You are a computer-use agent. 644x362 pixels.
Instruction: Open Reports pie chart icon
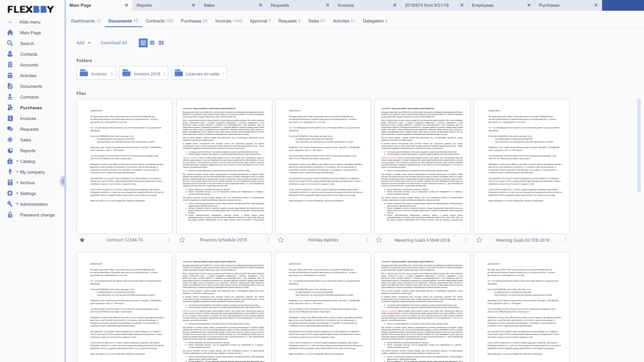[10, 150]
